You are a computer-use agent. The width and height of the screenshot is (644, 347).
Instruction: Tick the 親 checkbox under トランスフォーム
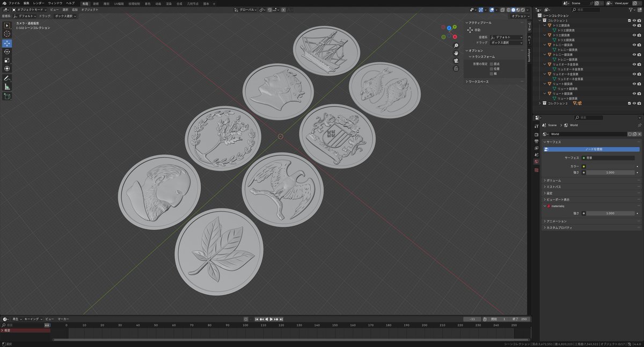(491, 74)
